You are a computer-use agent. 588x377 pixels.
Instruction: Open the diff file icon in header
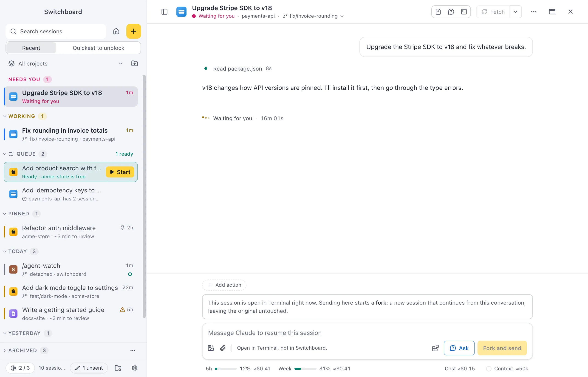(x=438, y=12)
